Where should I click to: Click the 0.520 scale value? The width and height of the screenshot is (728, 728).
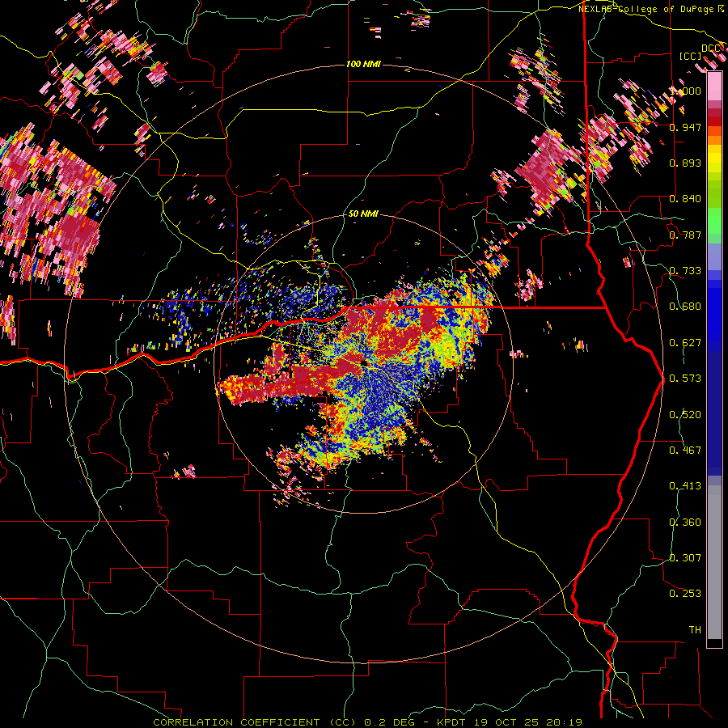click(685, 414)
